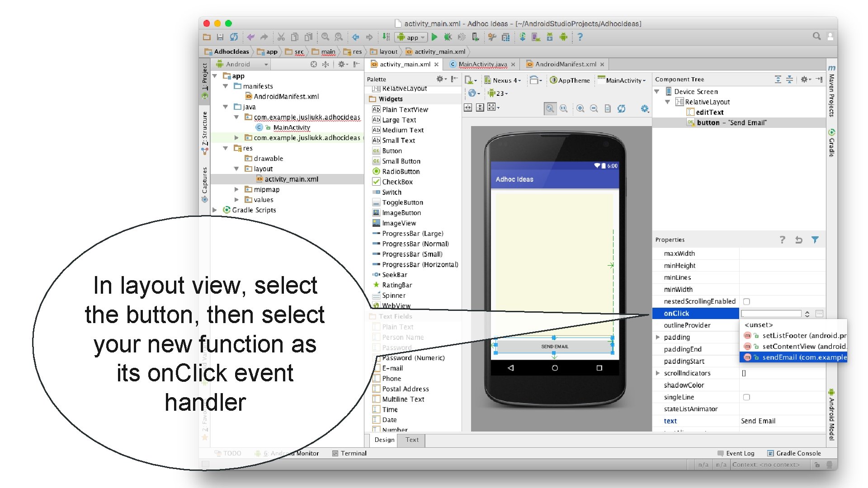Toggle the nestedScrollingEnabled checkbox

point(746,301)
